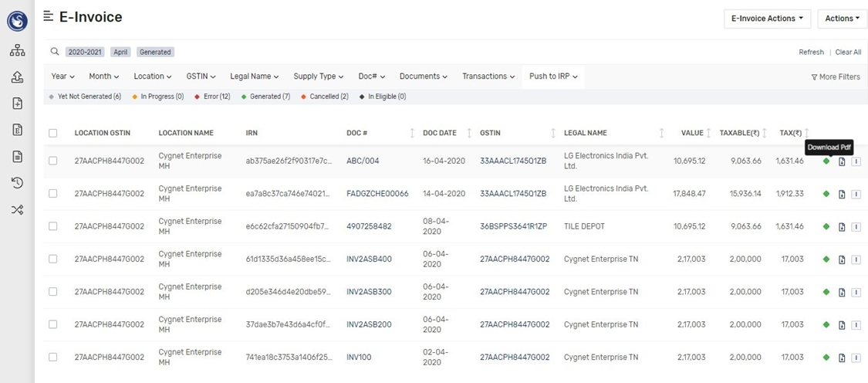Open the organization hierarchy sidebar icon
The width and height of the screenshot is (868, 383).
point(17,51)
